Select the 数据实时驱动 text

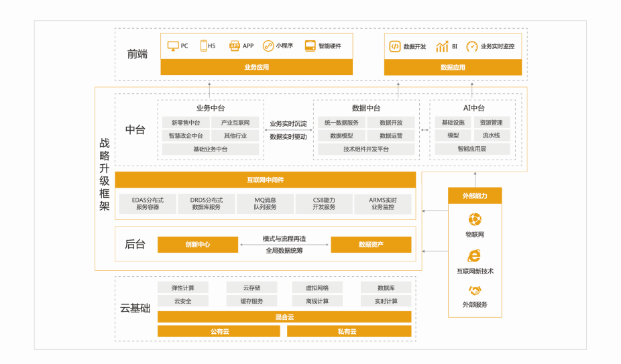pyautogui.click(x=288, y=137)
